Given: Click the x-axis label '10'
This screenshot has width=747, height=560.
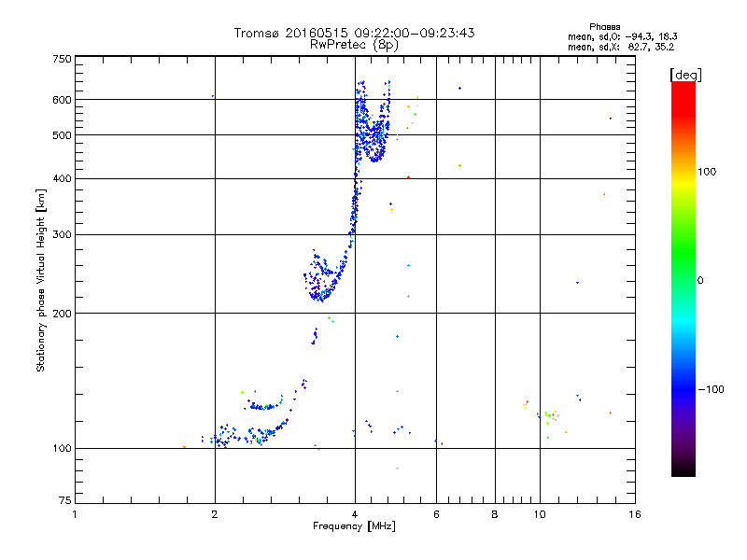Looking at the screenshot, I should 540,514.
